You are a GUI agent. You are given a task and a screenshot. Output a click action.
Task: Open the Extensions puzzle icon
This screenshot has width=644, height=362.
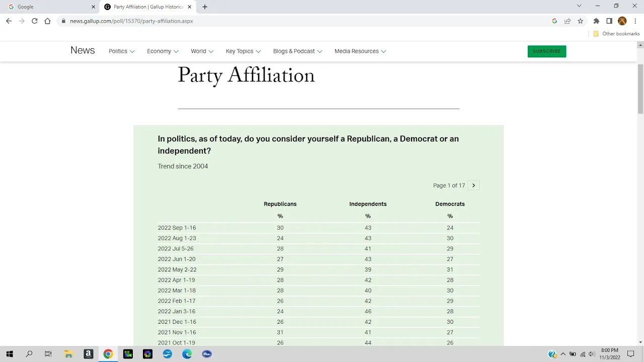pos(596,21)
